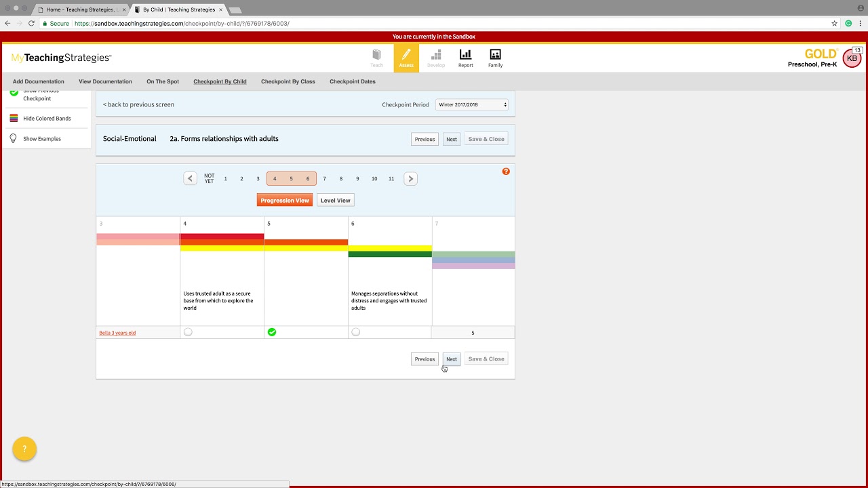The height and width of the screenshot is (488, 868).
Task: Bookmark this page with star icon
Action: point(835,23)
